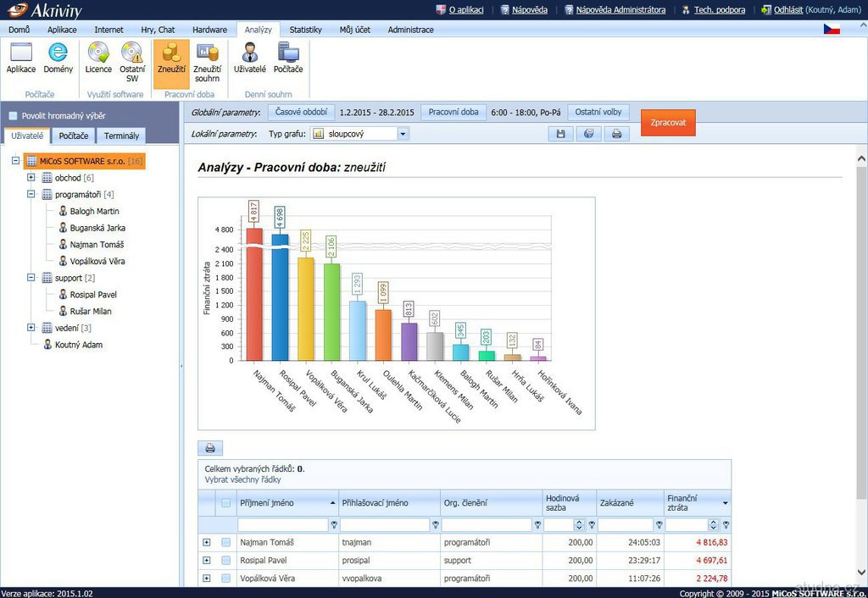Click the filter icon for Přihlašovací jméno column
The height and width of the screenshot is (598, 868).
point(436,525)
